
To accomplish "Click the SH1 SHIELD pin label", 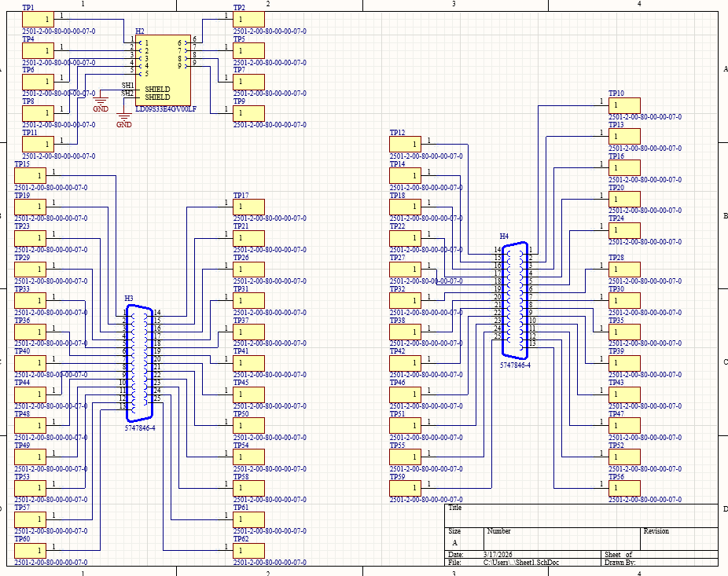I will (x=157, y=89).
